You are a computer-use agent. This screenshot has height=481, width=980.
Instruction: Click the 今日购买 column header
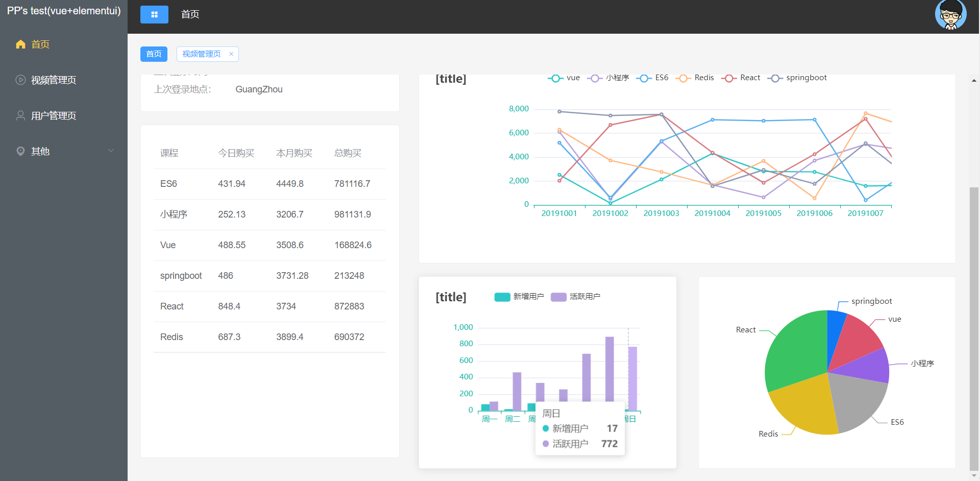pyautogui.click(x=236, y=153)
